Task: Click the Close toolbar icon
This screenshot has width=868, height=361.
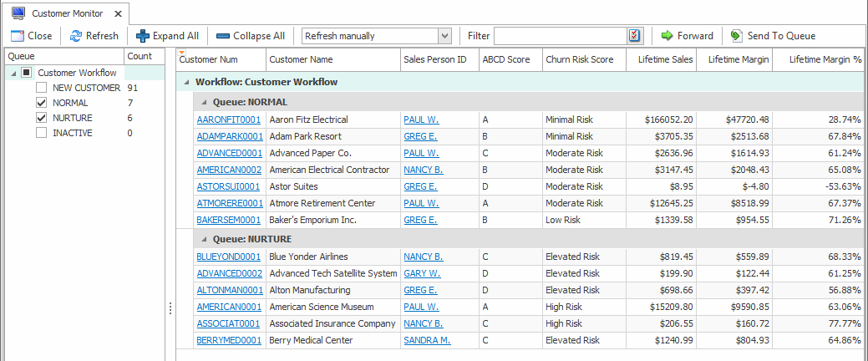Action: point(17,36)
